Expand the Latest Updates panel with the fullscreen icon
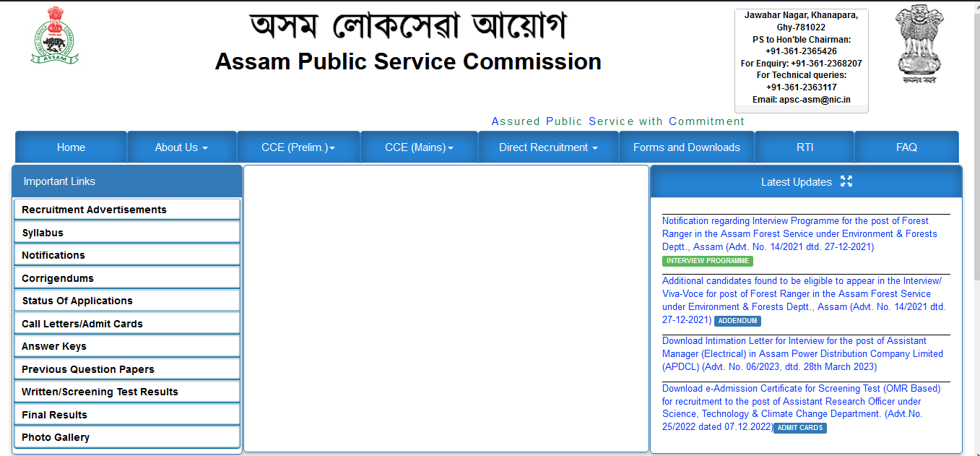Viewport: 980px width, 456px height. pos(846,181)
